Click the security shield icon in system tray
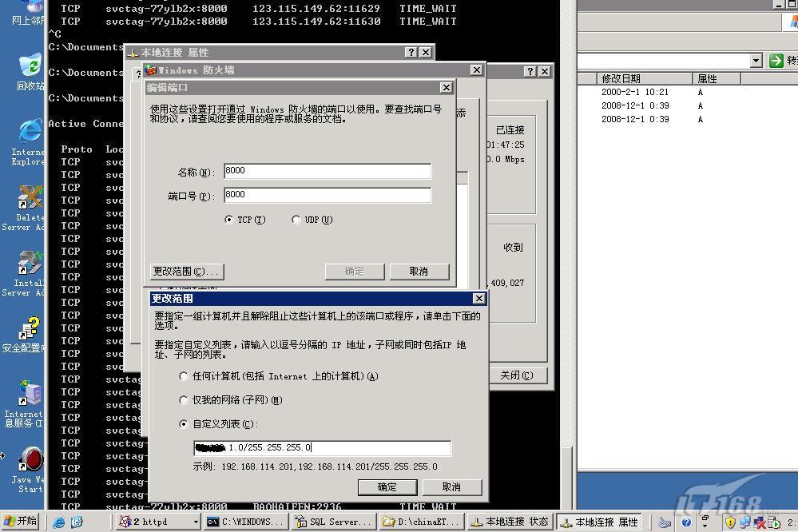The image size is (798, 532). click(730, 522)
